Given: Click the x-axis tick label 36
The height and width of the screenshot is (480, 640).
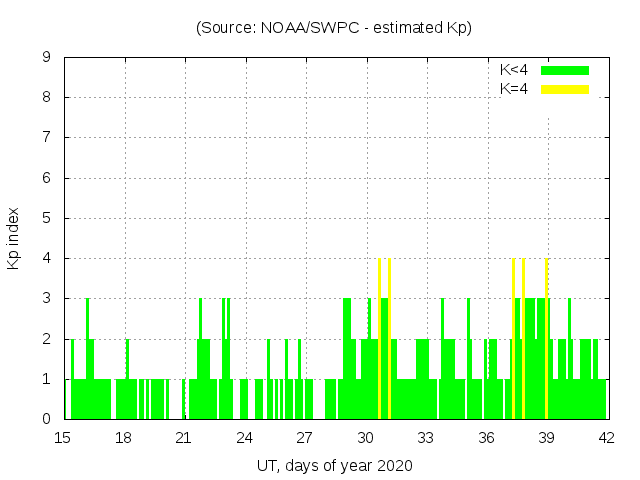Looking at the screenshot, I should 486,438.
